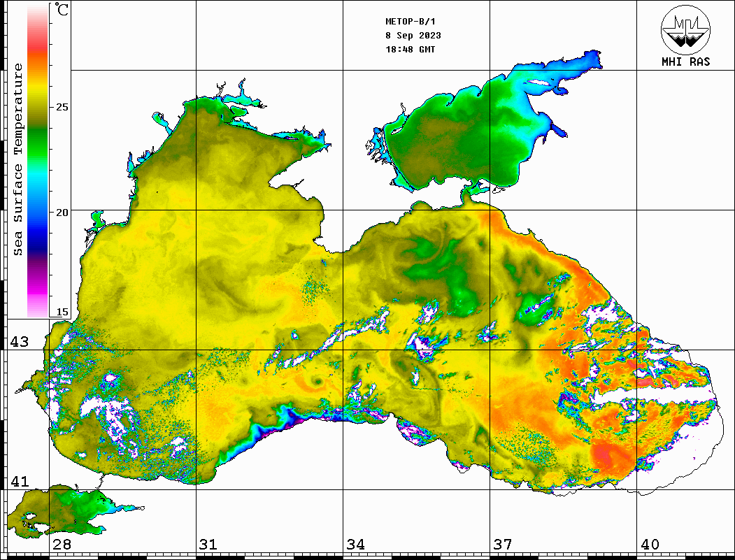The width and height of the screenshot is (735, 560).
Task: Click longitude label '34'
Action: point(355,544)
